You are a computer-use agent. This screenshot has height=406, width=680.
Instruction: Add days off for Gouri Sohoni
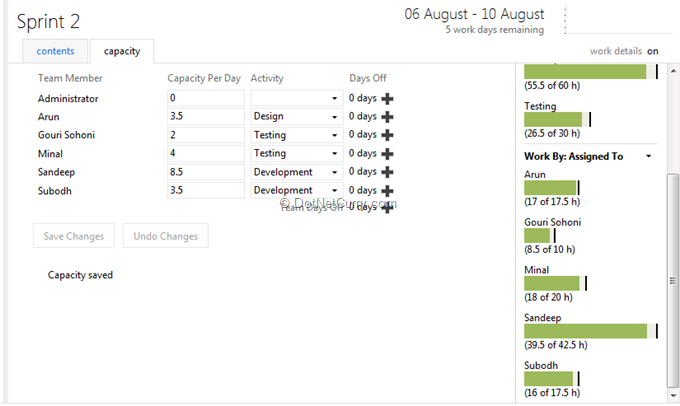(x=388, y=135)
